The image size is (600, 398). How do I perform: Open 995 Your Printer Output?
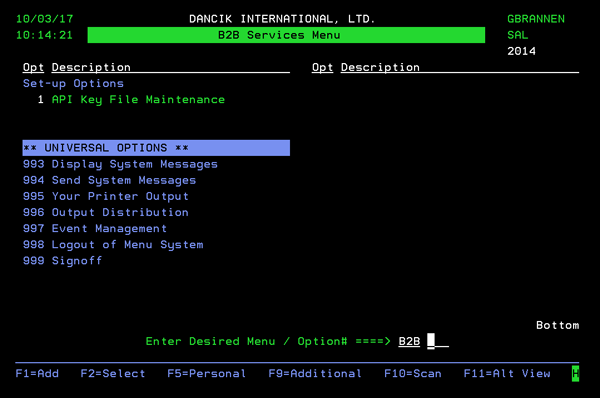pyautogui.click(x=106, y=197)
